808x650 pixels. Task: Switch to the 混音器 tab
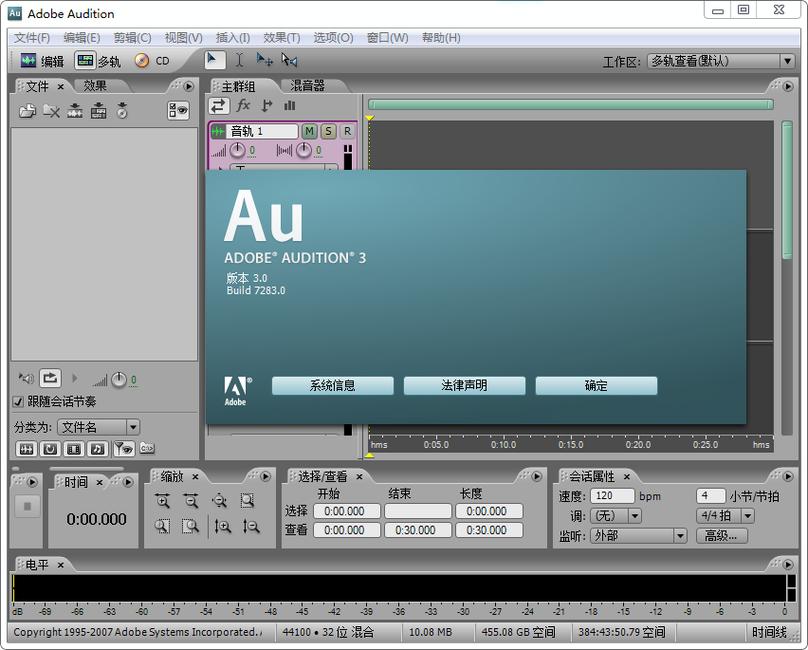tap(307, 86)
